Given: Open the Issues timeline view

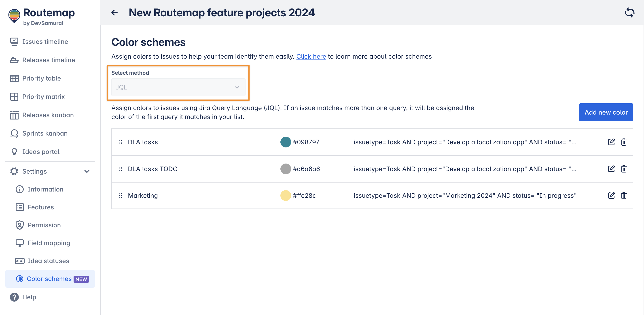Looking at the screenshot, I should (x=45, y=42).
